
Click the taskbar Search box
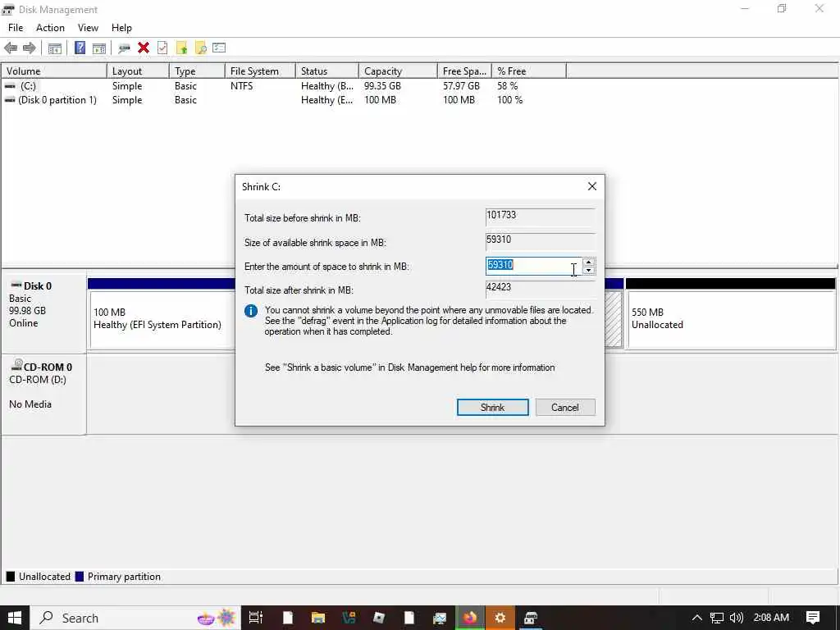pyautogui.click(x=135, y=618)
